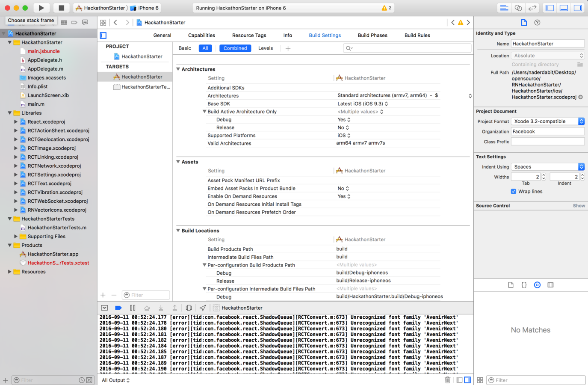Hide the debug console area button
Image resolution: width=588 pixels, height=385 pixels.
tap(104, 308)
